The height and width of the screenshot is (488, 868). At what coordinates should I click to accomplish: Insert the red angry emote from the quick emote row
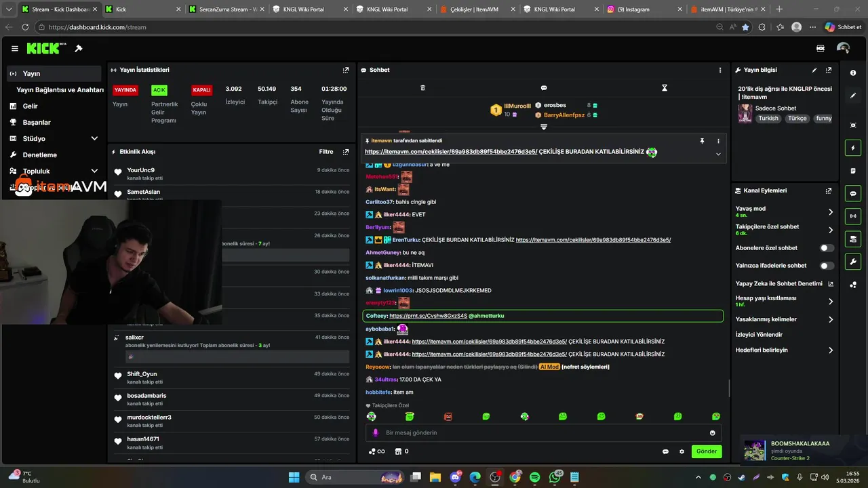448,417
